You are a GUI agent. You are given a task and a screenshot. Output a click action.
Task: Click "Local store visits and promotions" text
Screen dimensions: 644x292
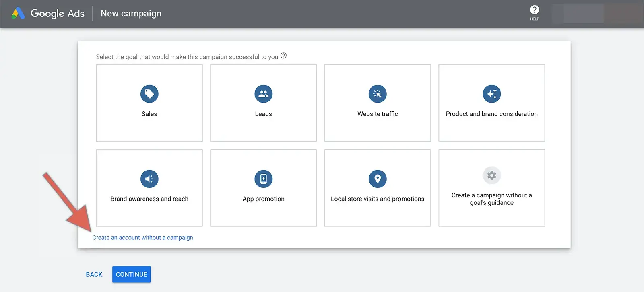pyautogui.click(x=378, y=199)
